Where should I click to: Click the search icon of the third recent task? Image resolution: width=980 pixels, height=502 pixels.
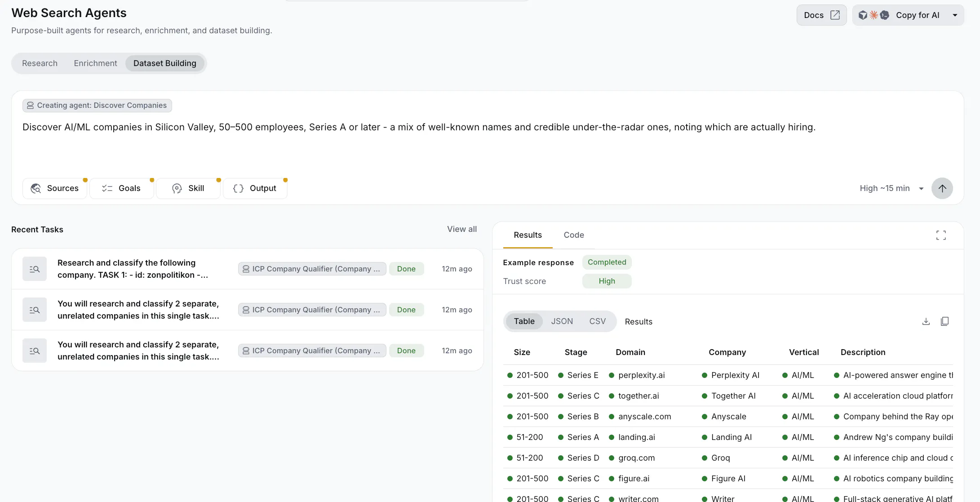pyautogui.click(x=35, y=351)
